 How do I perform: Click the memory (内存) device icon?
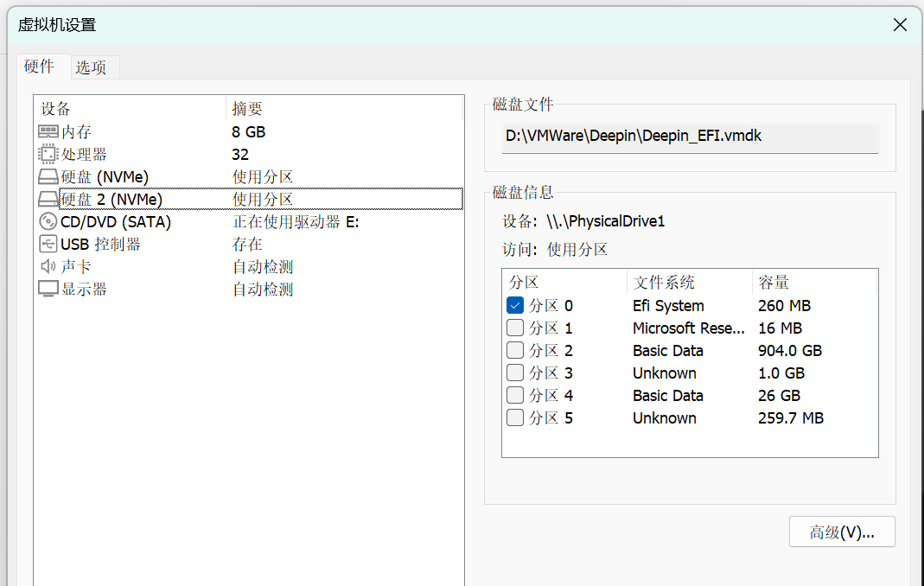[x=48, y=131]
